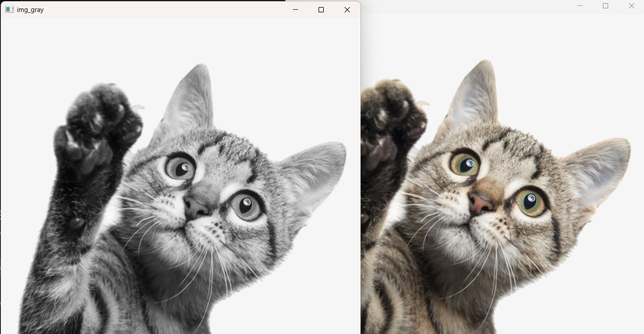Click the img_gray title text
The image size is (644, 334).
click(x=30, y=9)
